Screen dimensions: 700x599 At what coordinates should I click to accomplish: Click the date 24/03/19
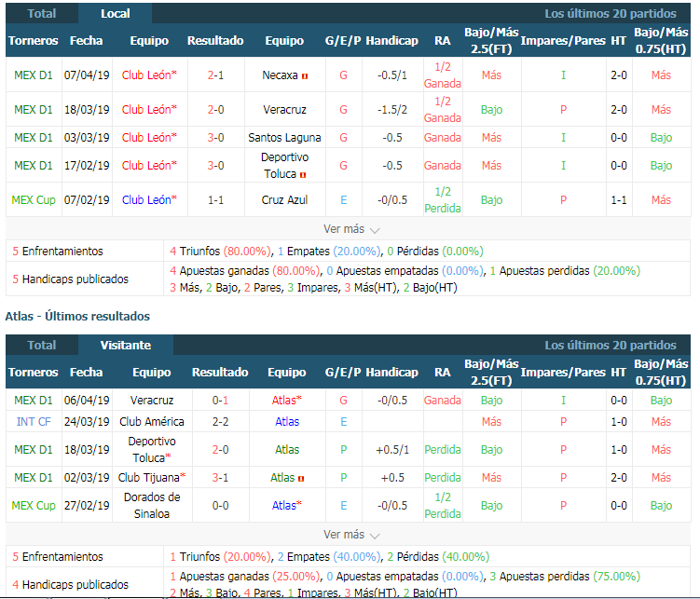click(x=87, y=421)
